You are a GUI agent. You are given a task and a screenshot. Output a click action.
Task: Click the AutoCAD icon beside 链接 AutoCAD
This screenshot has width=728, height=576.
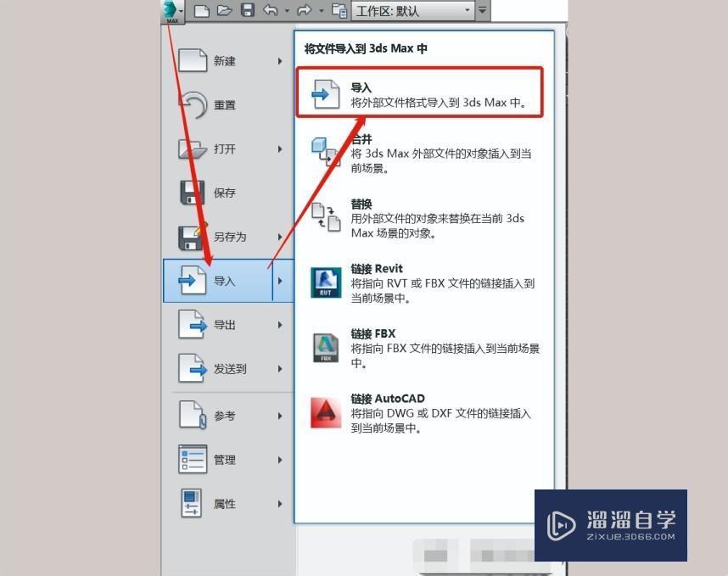(324, 411)
